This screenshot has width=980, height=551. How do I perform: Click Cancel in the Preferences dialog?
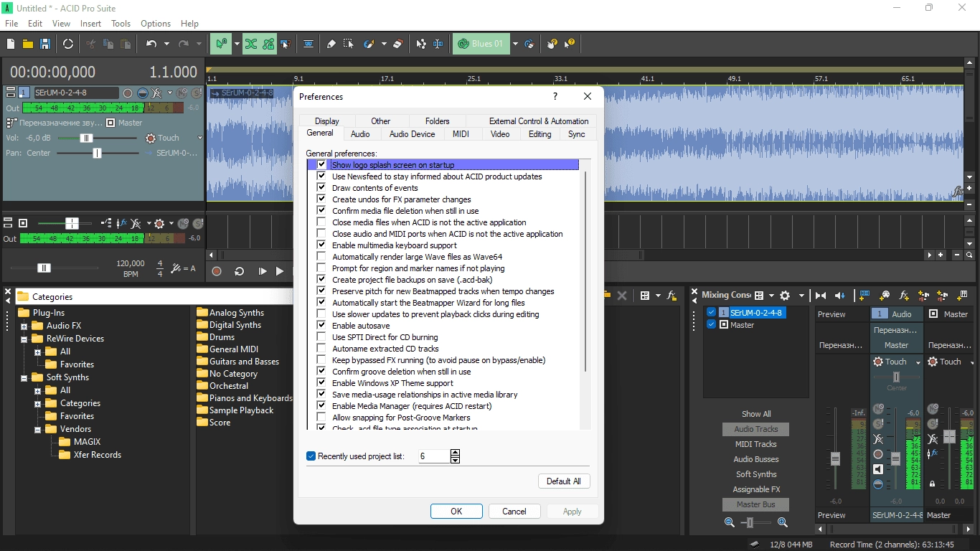[x=514, y=512]
